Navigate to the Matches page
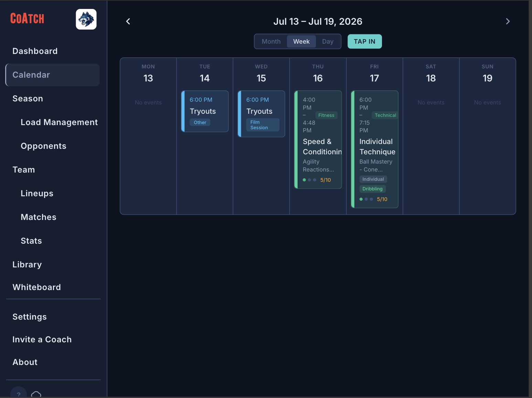Viewport: 532px width, 398px height. tap(39, 217)
